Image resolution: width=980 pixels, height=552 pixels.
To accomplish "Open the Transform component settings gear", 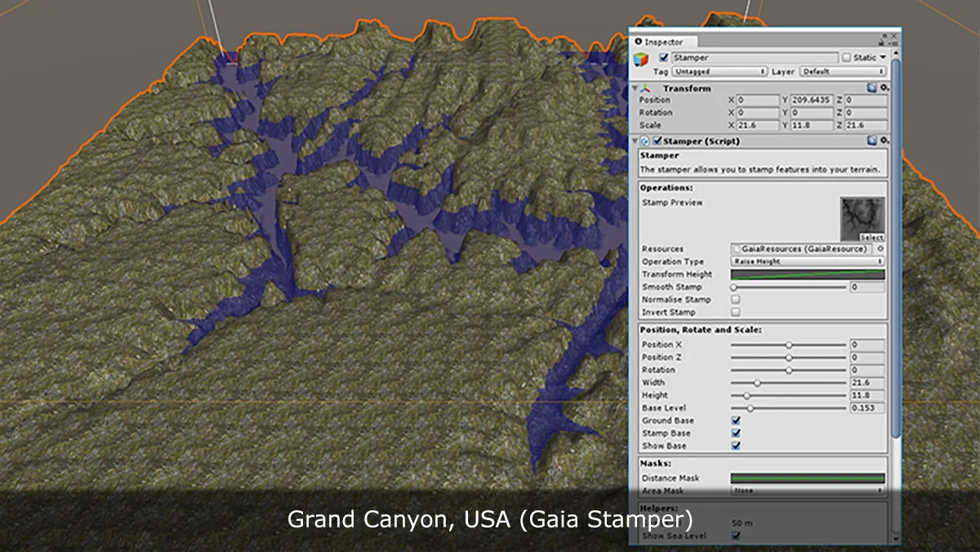I will tap(884, 87).
